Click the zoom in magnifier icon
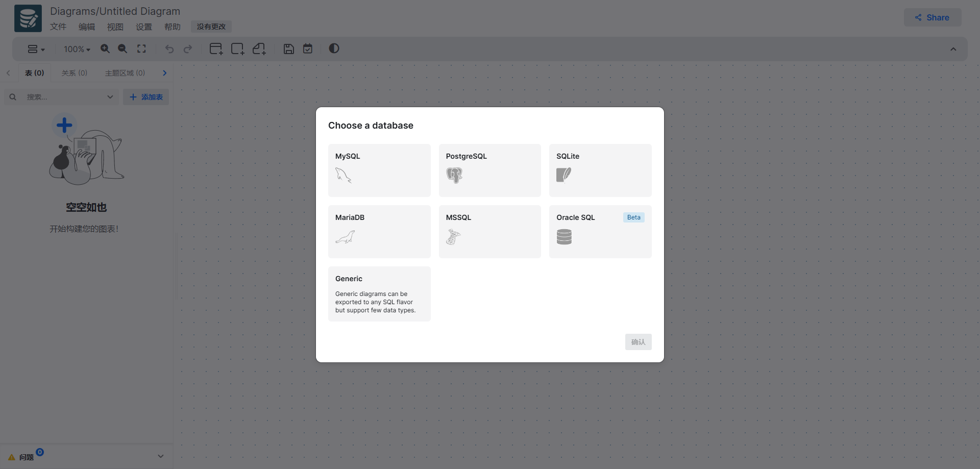The height and width of the screenshot is (469, 980). coord(105,49)
